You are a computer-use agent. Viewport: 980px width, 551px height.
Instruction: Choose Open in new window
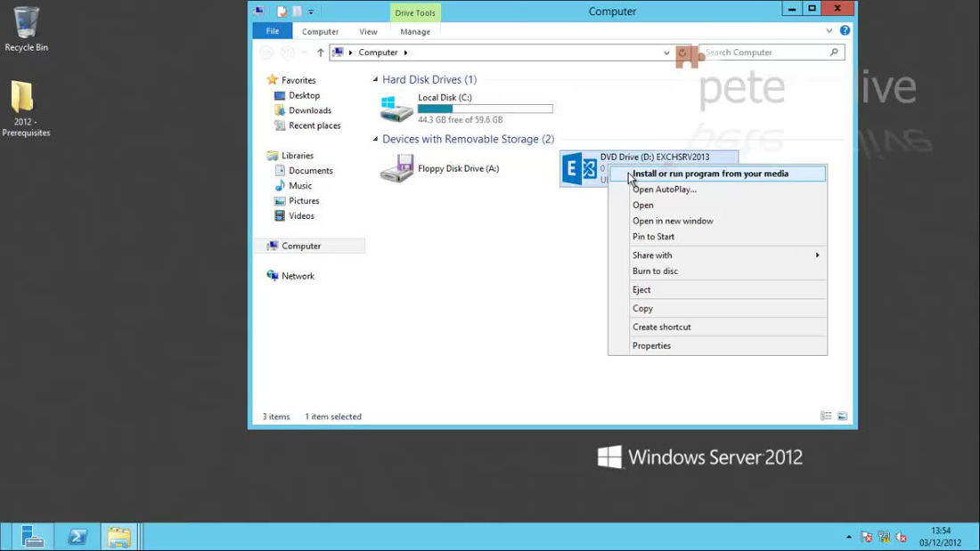pyautogui.click(x=717, y=221)
